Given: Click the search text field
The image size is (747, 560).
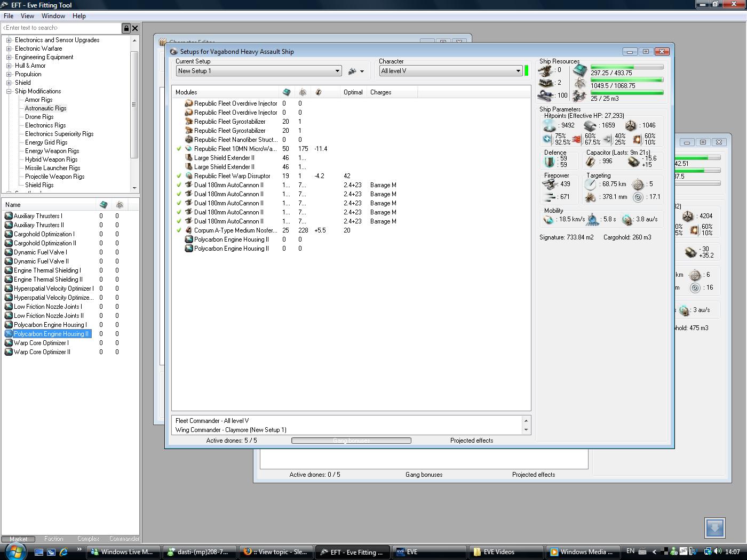Looking at the screenshot, I should click(x=61, y=28).
